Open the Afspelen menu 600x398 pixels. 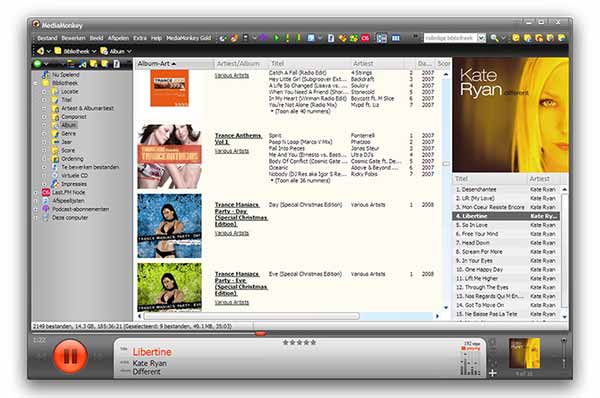coord(118,38)
